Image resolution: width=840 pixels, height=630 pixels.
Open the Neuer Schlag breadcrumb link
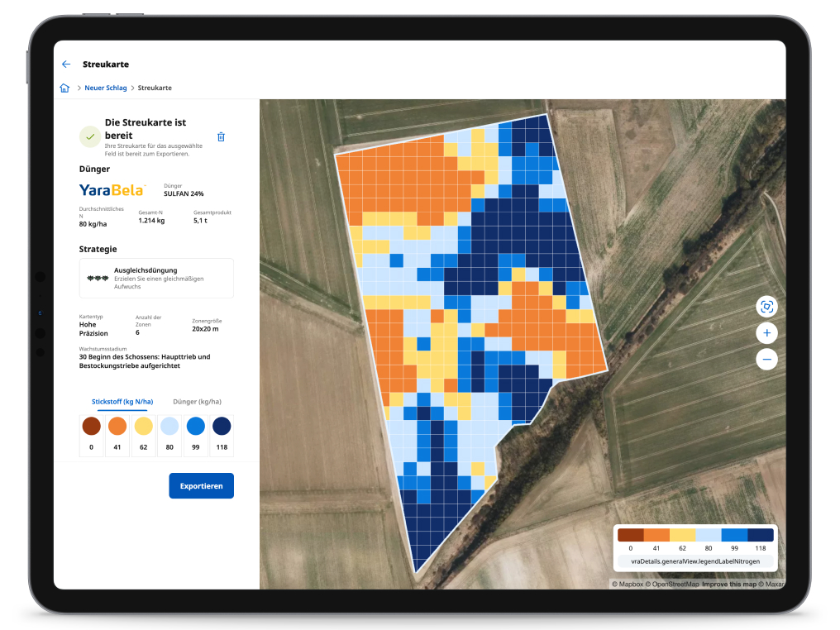click(x=106, y=88)
